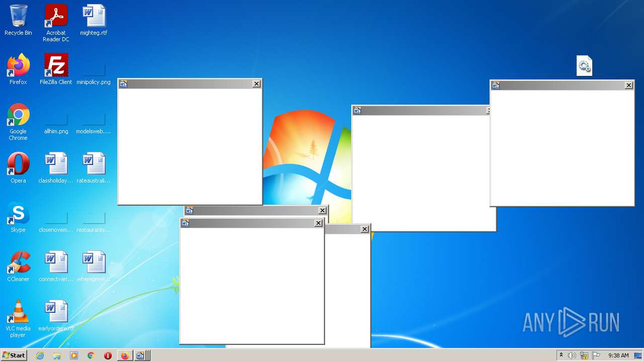Open Windows Explorer folder in taskbar
This screenshot has width=644, height=362.
[57, 355]
